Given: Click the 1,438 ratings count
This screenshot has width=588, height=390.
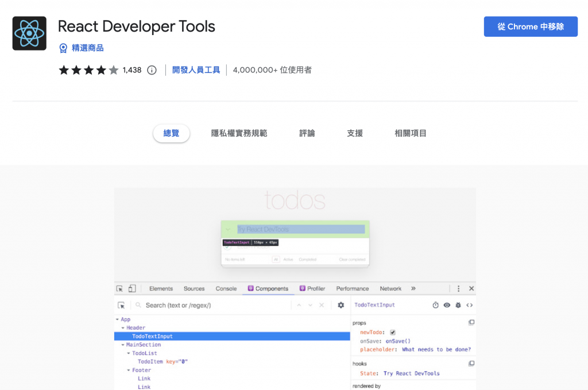Looking at the screenshot, I should pos(132,70).
